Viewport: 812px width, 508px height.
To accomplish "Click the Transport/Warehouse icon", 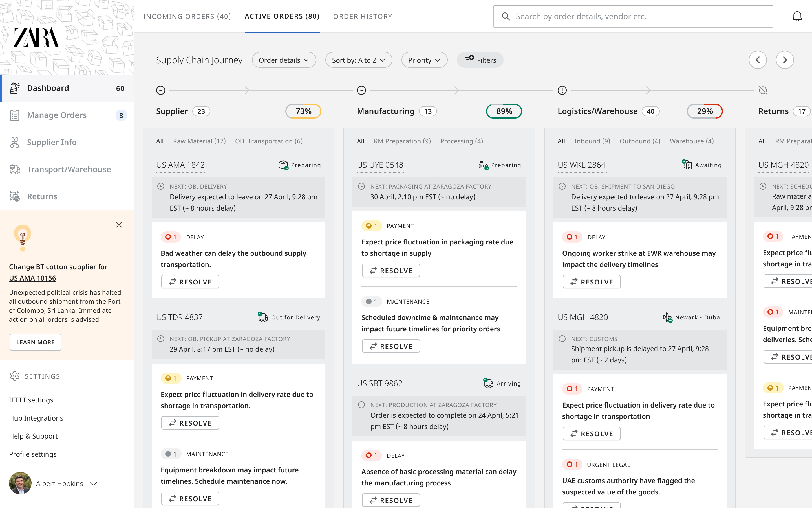I will click(x=14, y=169).
